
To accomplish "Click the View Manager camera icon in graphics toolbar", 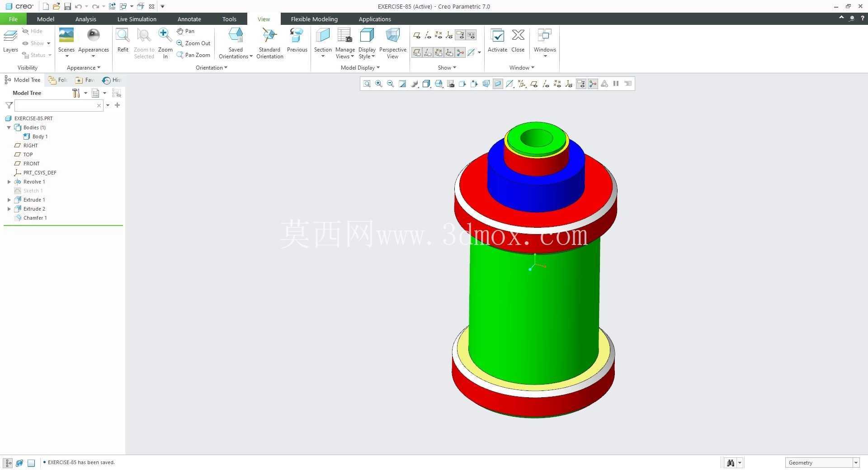I will 451,84.
